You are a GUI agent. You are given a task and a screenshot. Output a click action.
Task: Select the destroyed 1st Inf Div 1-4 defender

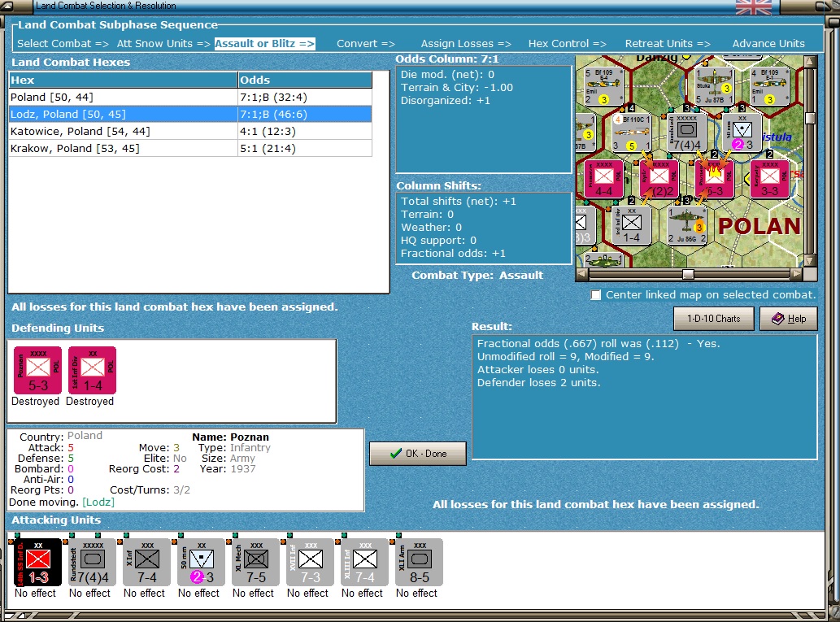coord(92,370)
